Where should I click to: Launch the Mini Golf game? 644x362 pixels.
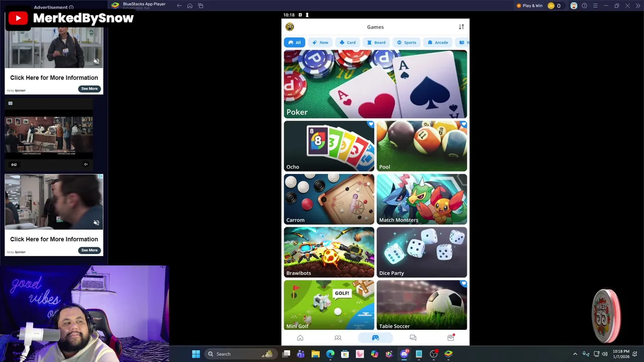(329, 305)
